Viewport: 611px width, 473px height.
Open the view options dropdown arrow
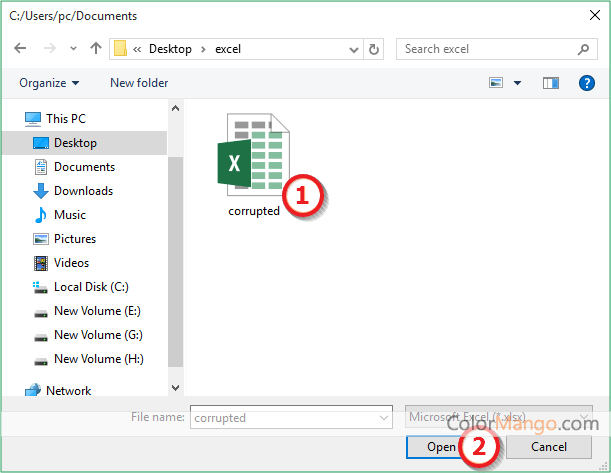pos(517,83)
